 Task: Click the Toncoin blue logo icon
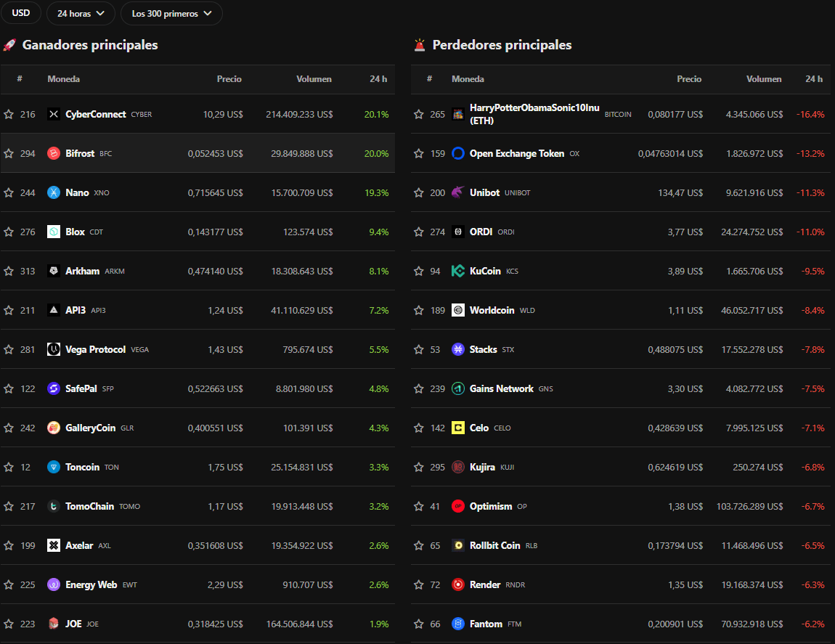tap(54, 467)
